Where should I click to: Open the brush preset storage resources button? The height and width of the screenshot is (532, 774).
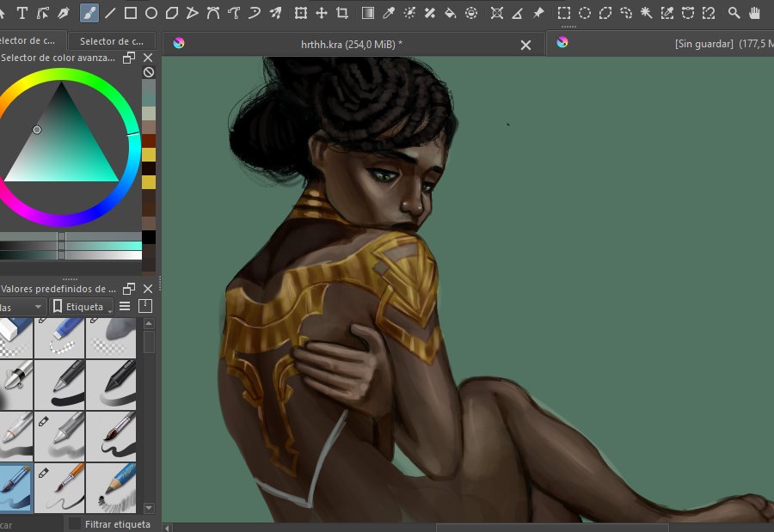[145, 306]
